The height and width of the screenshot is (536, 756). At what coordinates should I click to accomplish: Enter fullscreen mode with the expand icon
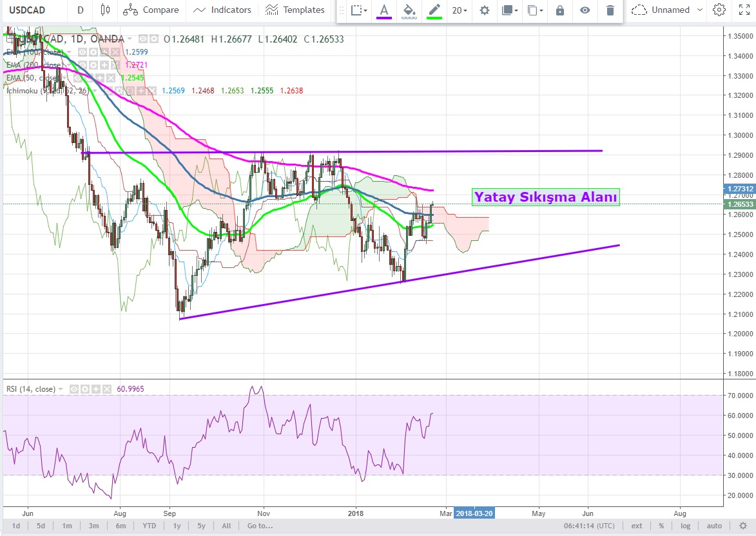(743, 10)
